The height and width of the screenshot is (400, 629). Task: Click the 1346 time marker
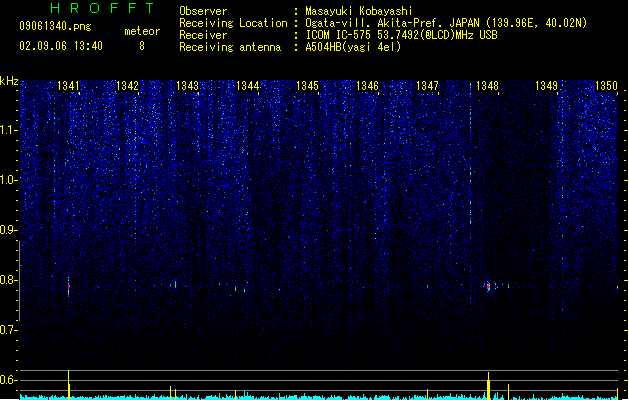(x=367, y=86)
